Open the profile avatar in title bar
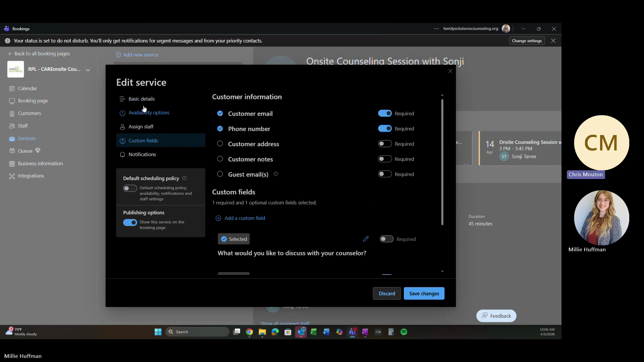The height and width of the screenshot is (362, 644). [x=506, y=29]
